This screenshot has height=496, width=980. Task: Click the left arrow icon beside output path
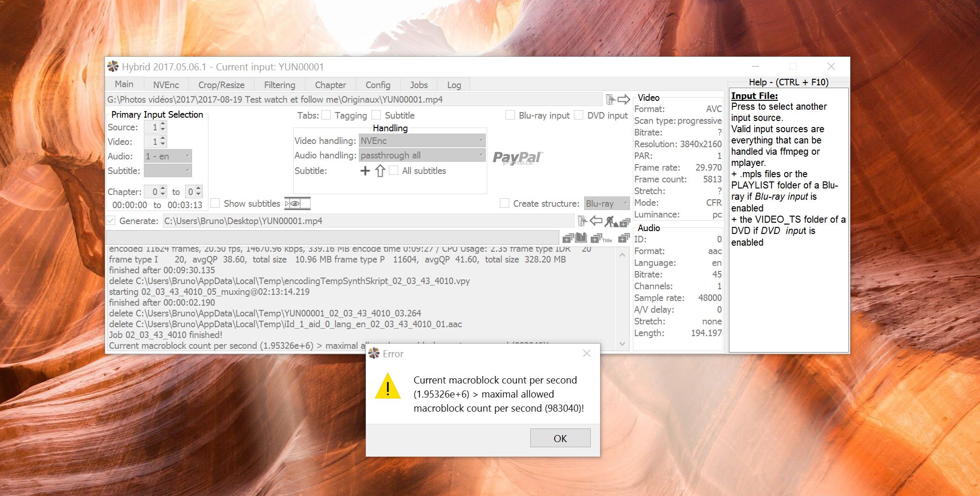coord(596,220)
